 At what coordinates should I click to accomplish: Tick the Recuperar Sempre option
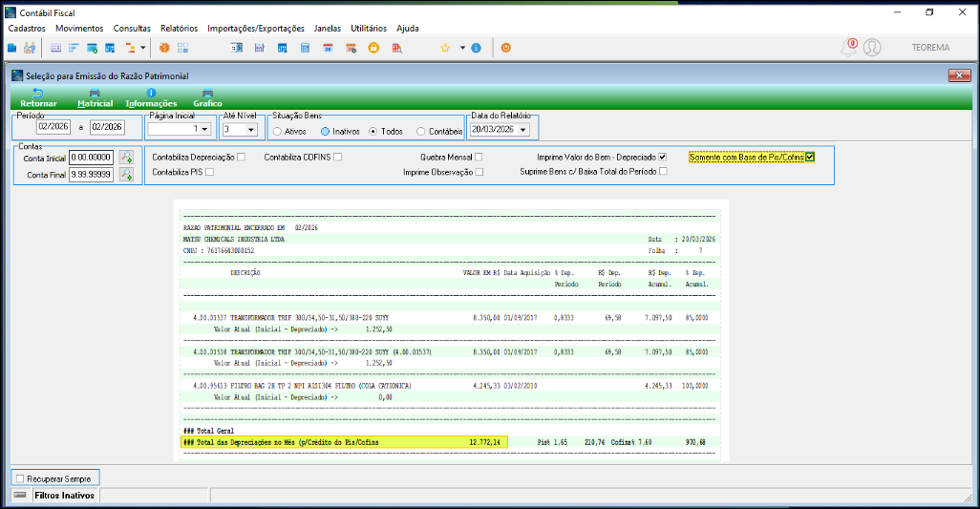click(20, 477)
